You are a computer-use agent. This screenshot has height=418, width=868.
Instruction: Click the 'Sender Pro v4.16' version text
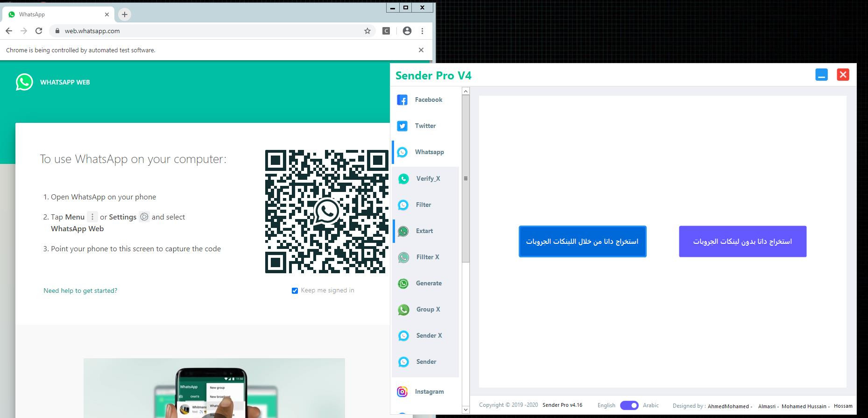click(562, 405)
